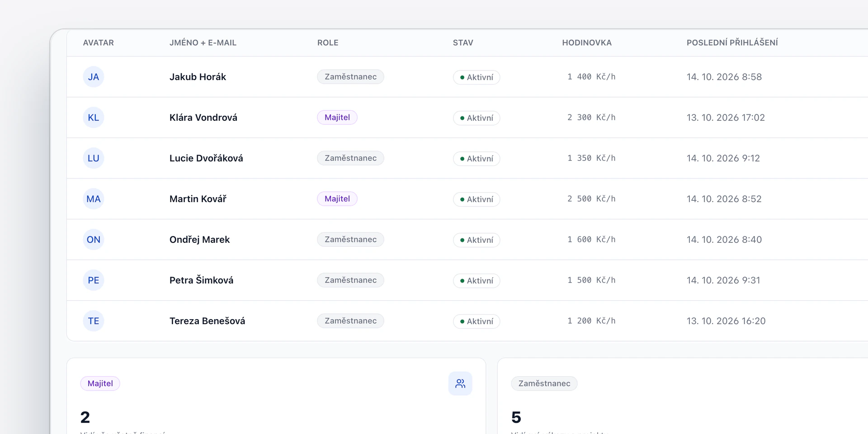
Task: Click the last login 13. 10. 2026 17:02
Action: 726,118
